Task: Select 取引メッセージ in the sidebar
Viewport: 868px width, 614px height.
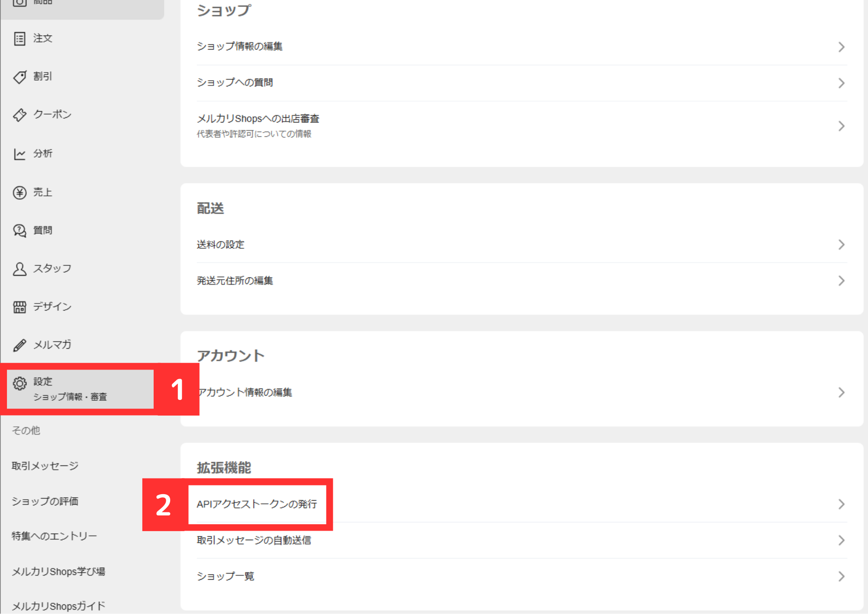Action: (45, 466)
